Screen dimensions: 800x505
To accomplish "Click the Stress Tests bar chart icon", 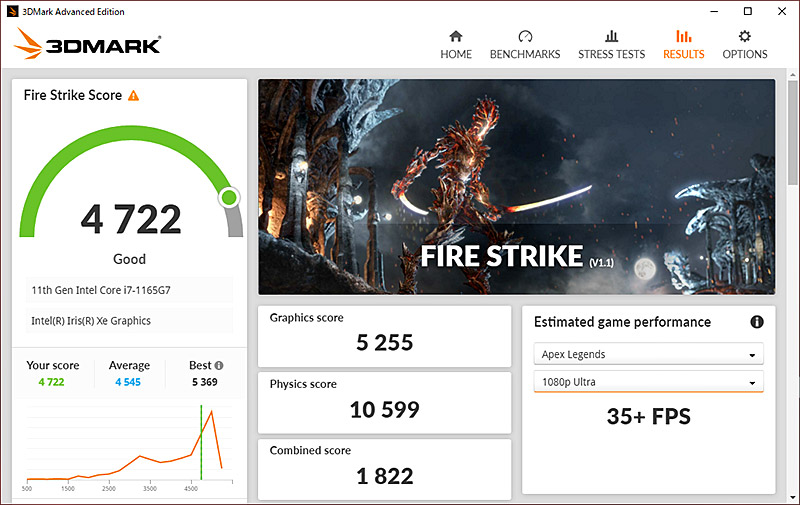I will tap(611, 36).
